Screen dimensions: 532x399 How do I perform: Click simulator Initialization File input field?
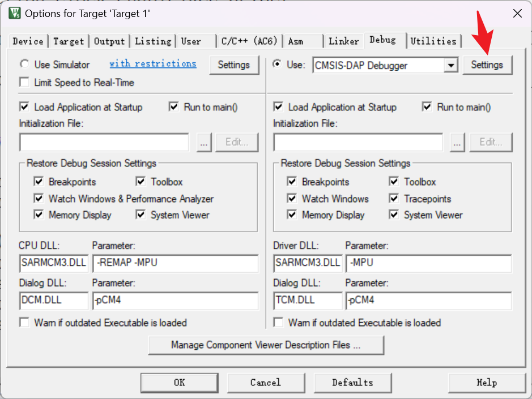pyautogui.click(x=104, y=142)
